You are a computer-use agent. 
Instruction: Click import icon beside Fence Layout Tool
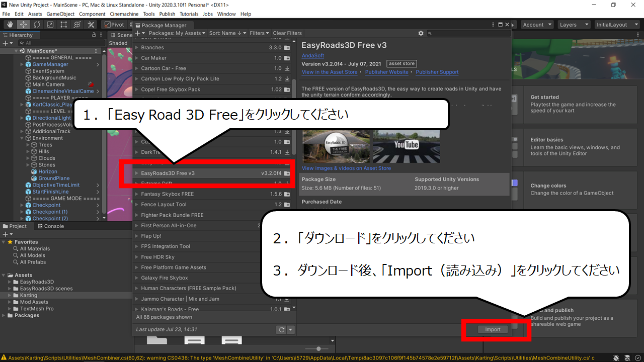pos(287,205)
